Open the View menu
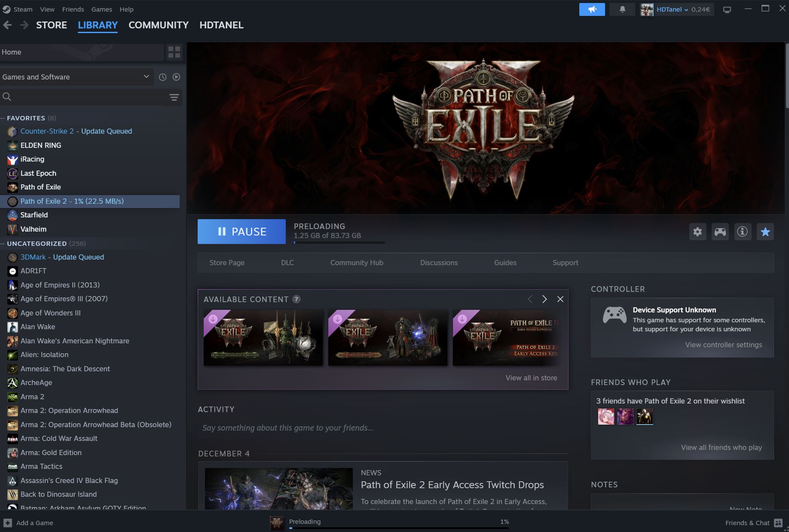Image resolution: width=789 pixels, height=532 pixels. pos(47,9)
